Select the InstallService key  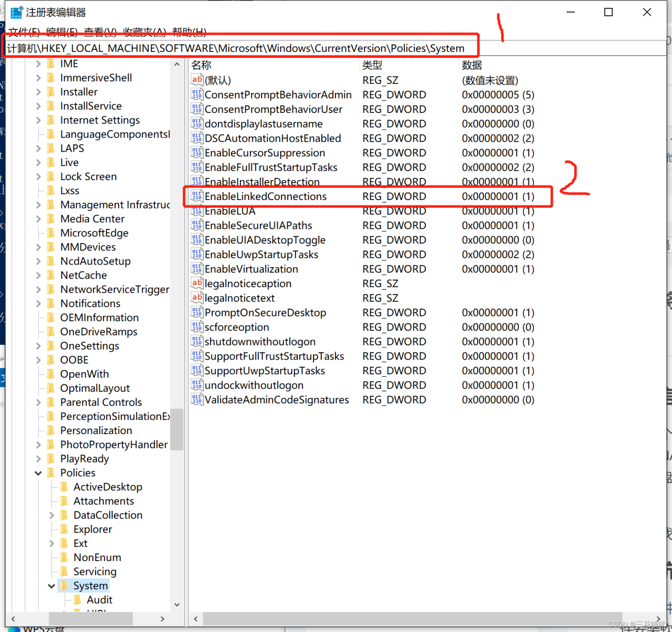point(91,106)
